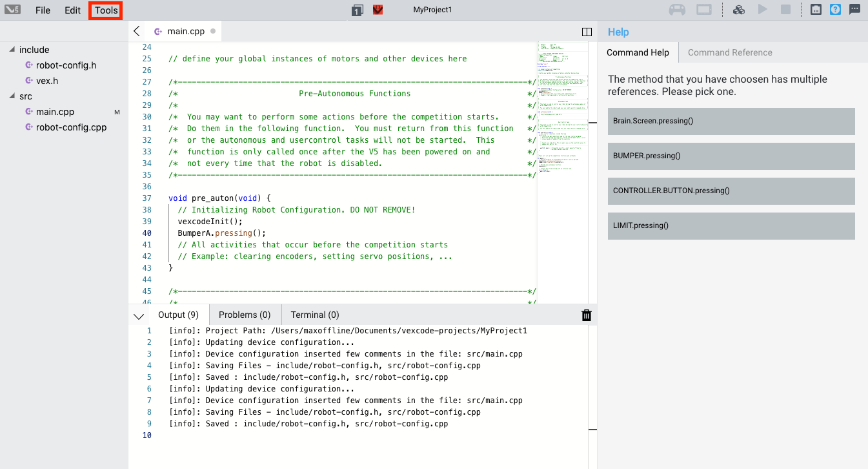Screen dimensions: 868x469
Task: Switch to the Command Reference tab
Action: [731, 52]
